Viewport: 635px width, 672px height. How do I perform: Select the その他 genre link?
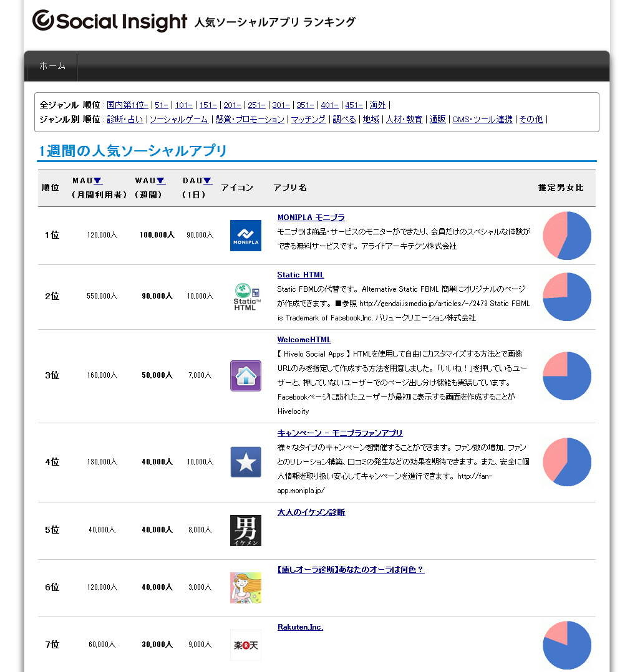pyautogui.click(x=531, y=119)
